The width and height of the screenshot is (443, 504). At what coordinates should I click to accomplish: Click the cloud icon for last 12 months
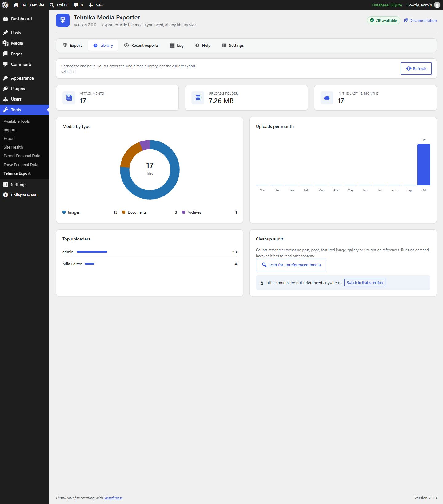[x=327, y=98]
